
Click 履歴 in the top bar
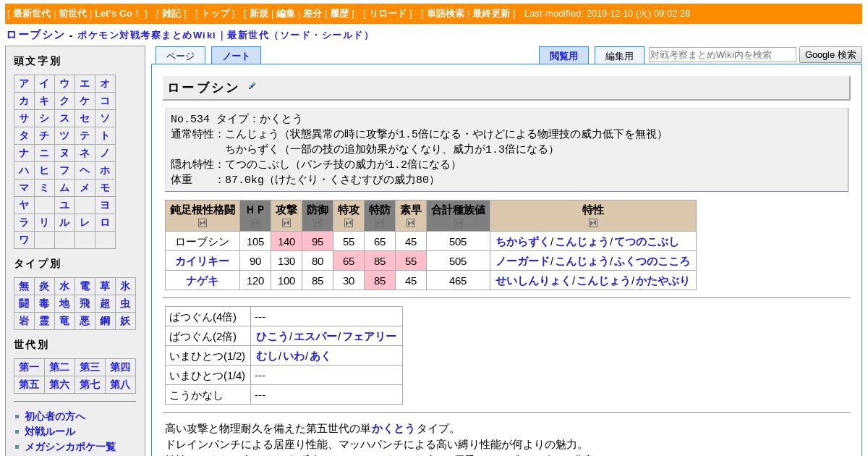pyautogui.click(x=339, y=14)
